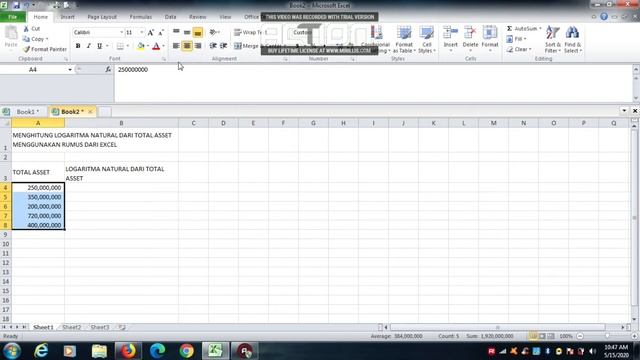The width and height of the screenshot is (640, 360).
Task: Open Clipboard pane launcher
Action: point(66,59)
